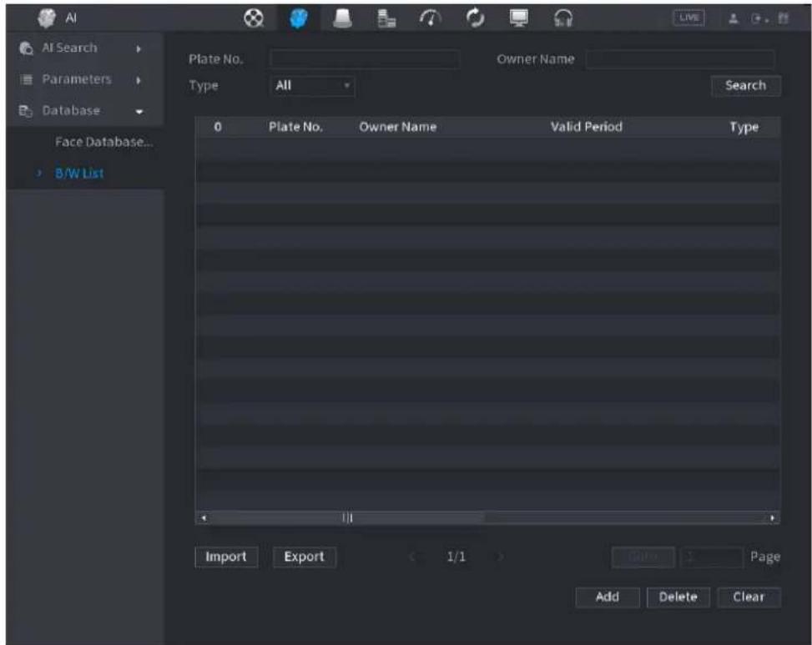The image size is (812, 645).
Task: Click the user account icon
Action: [x=734, y=19]
